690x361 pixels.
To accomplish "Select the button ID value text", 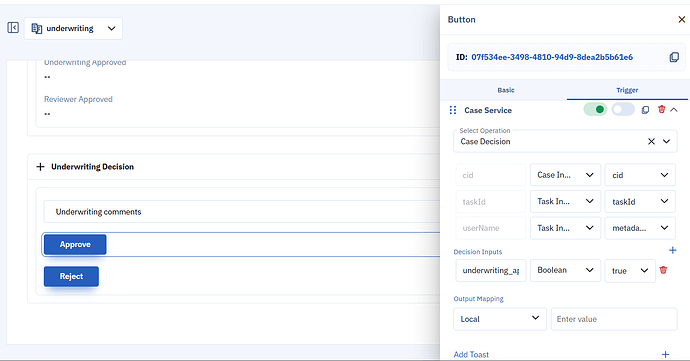I will [552, 57].
